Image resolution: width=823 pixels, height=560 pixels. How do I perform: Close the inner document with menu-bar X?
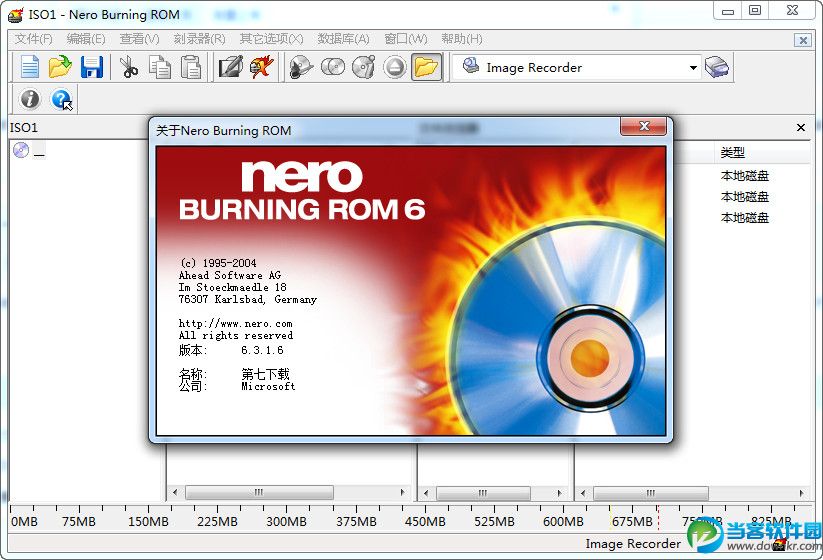(x=803, y=40)
